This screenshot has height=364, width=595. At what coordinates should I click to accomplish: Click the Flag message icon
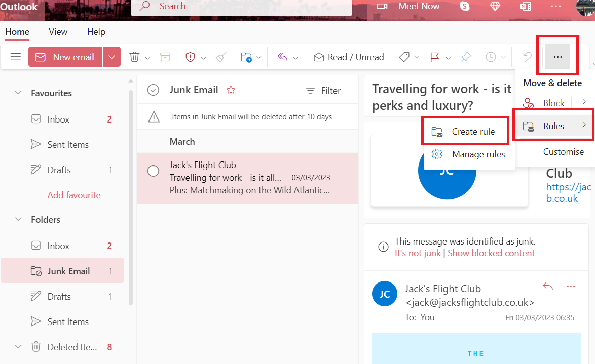coord(434,57)
